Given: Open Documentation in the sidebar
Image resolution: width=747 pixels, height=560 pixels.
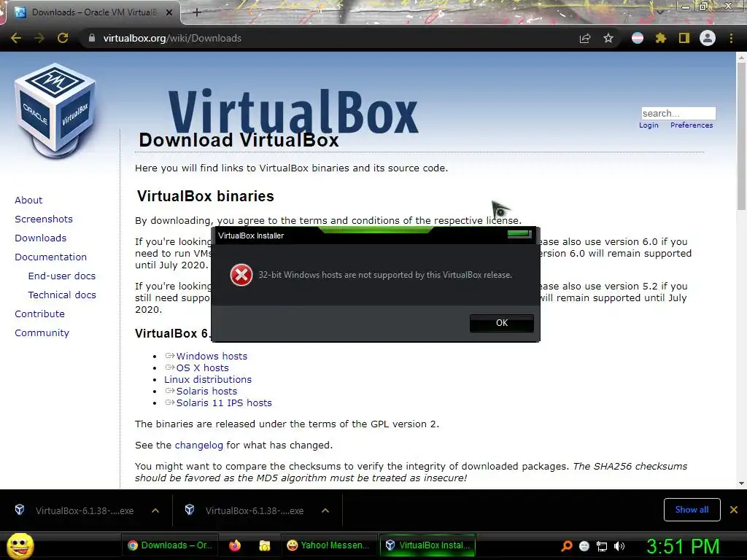Looking at the screenshot, I should click(x=50, y=257).
